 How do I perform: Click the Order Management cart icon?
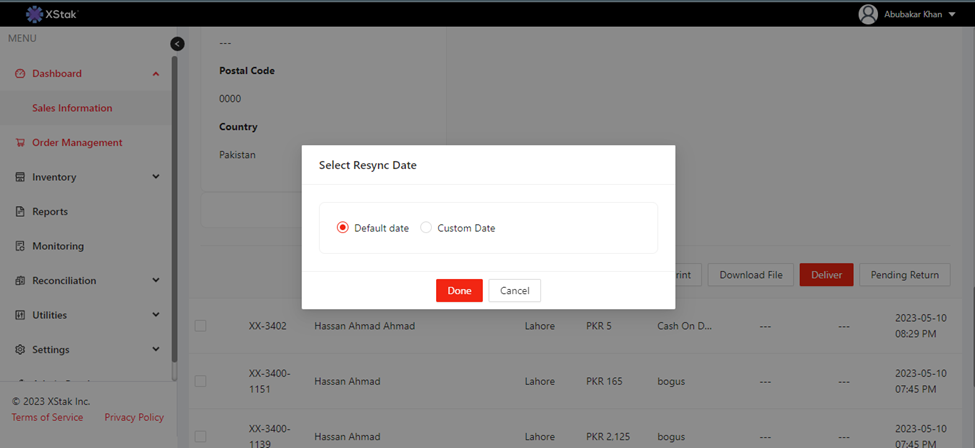pyautogui.click(x=20, y=143)
